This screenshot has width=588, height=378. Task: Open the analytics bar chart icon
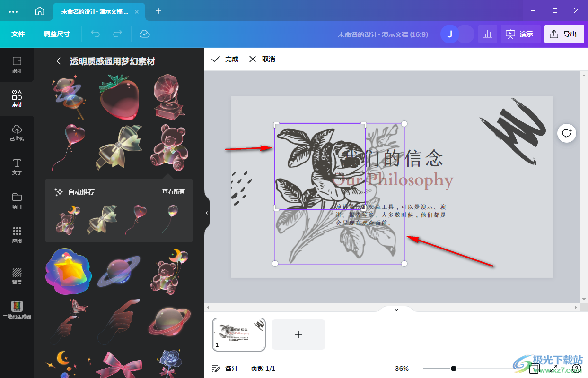click(488, 34)
